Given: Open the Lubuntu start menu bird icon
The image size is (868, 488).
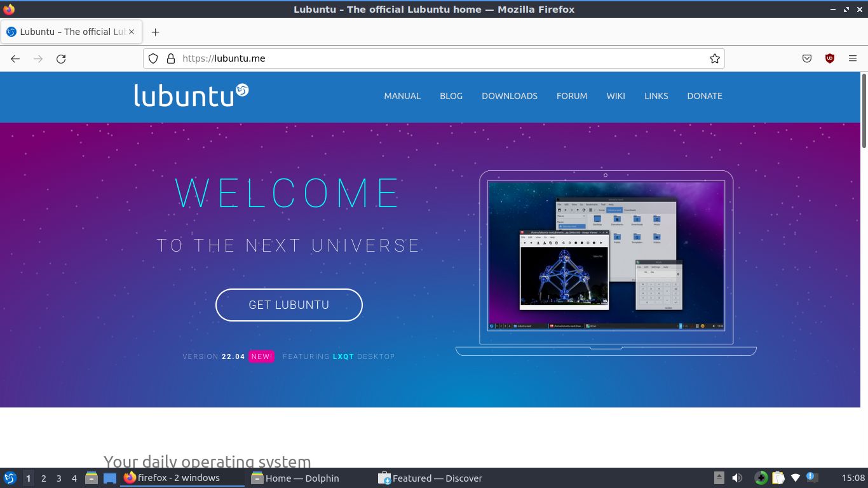Looking at the screenshot, I should [10, 478].
